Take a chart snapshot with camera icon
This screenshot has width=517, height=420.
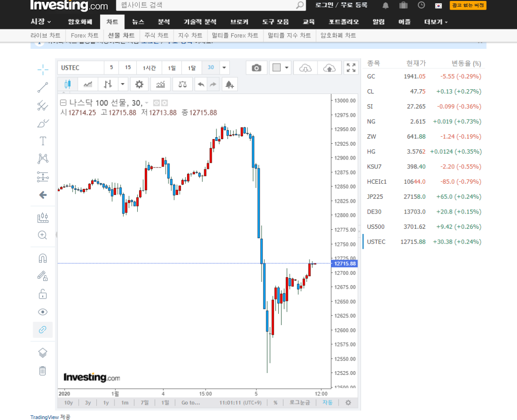[256, 68]
